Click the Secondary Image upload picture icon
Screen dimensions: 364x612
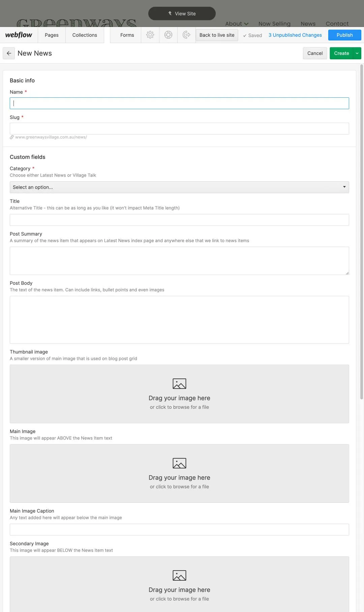point(179,575)
